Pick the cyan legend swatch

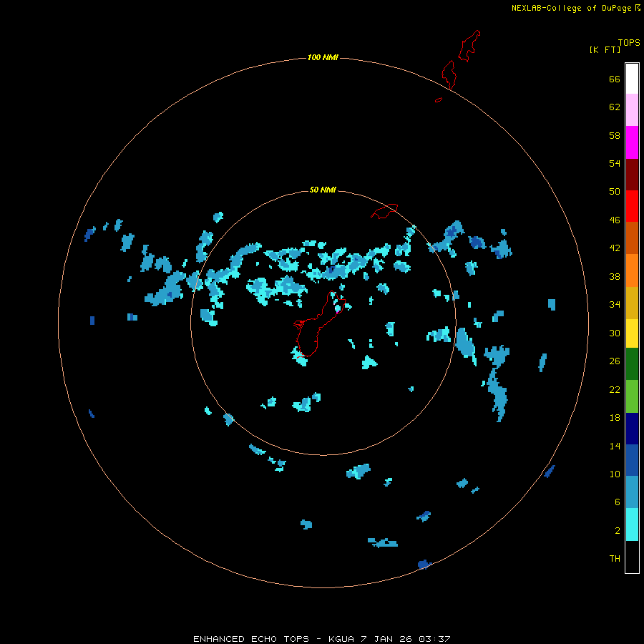coord(632,525)
